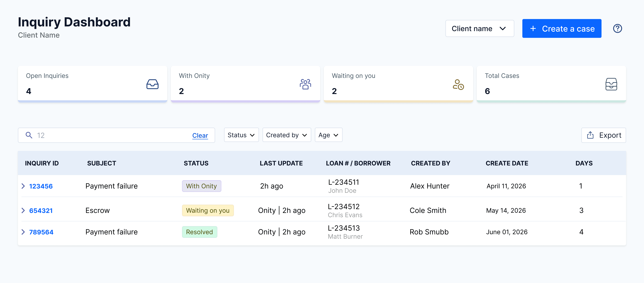Image resolution: width=644 pixels, height=283 pixels.
Task: Click create date May 14, 2026
Action: [x=506, y=211]
